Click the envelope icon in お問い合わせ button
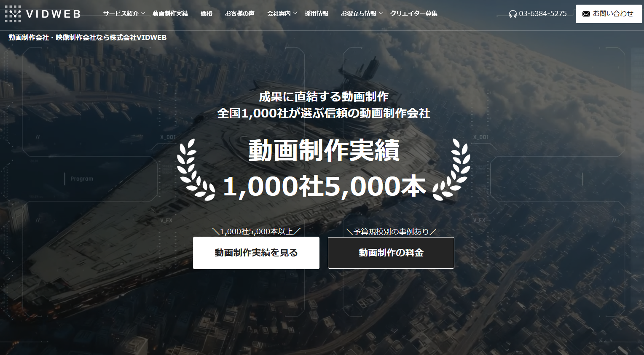 coord(586,13)
